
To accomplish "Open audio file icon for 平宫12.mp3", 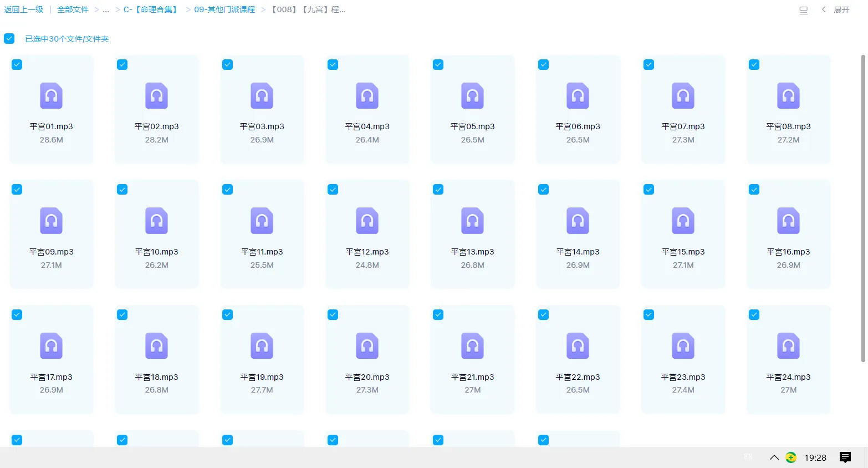I will [x=367, y=221].
